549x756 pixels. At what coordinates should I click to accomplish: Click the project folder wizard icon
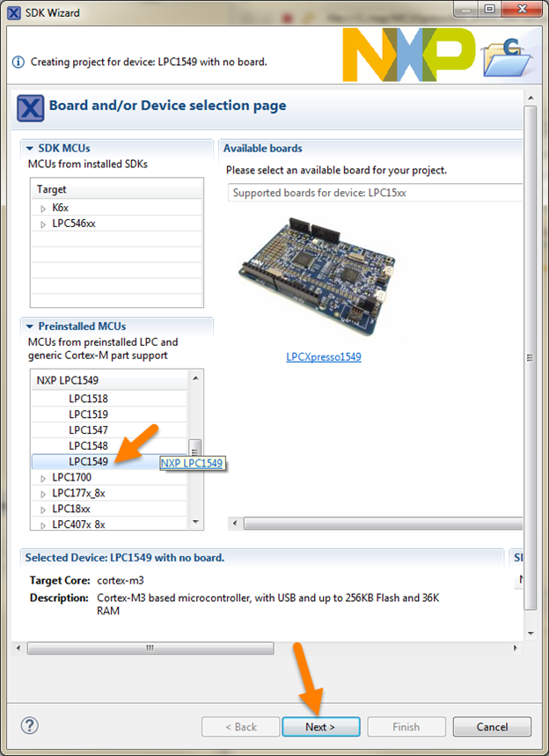tap(507, 57)
